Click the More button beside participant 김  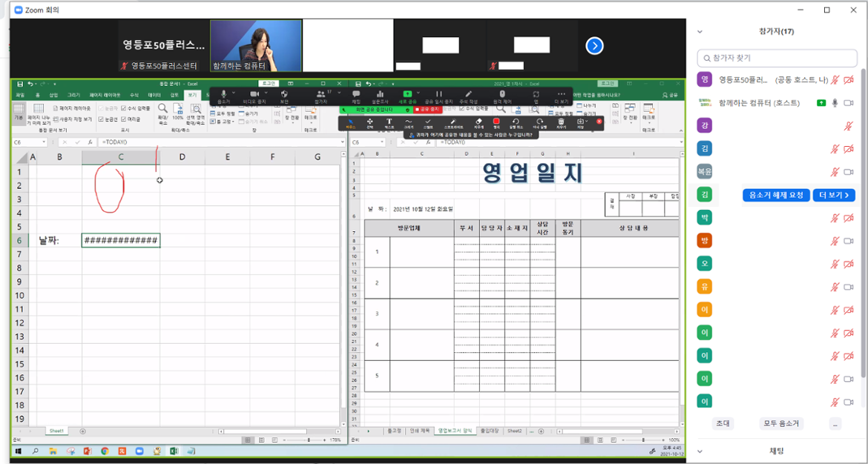[x=834, y=195]
